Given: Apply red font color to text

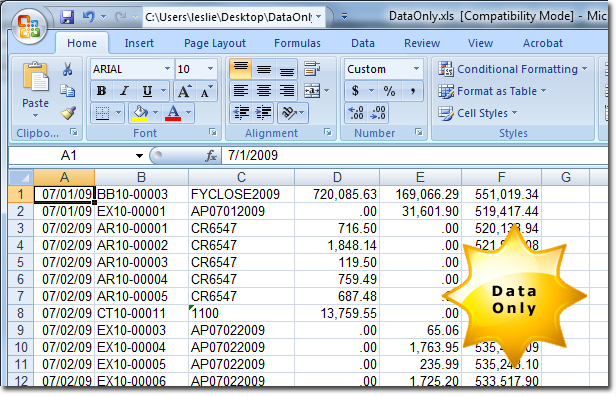Looking at the screenshot, I should [173, 113].
